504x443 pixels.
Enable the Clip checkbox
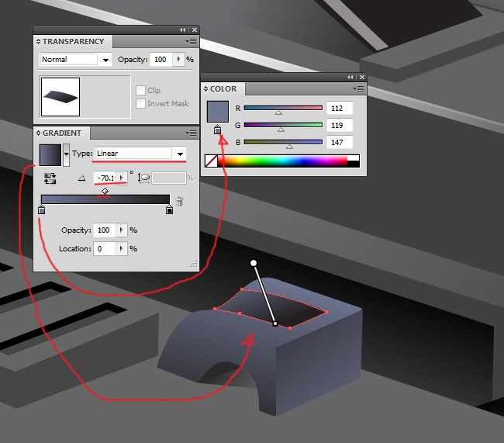tap(140, 91)
